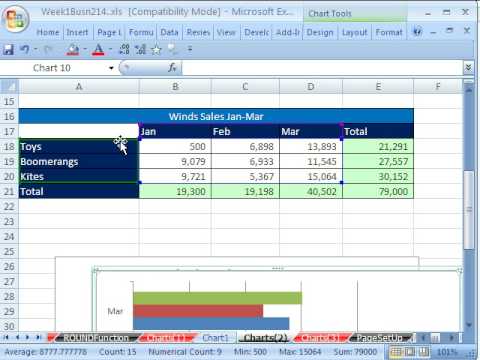Screen dimensions: 480x360
Task: Go to last sheet tab arrow
Action: tap(38, 337)
